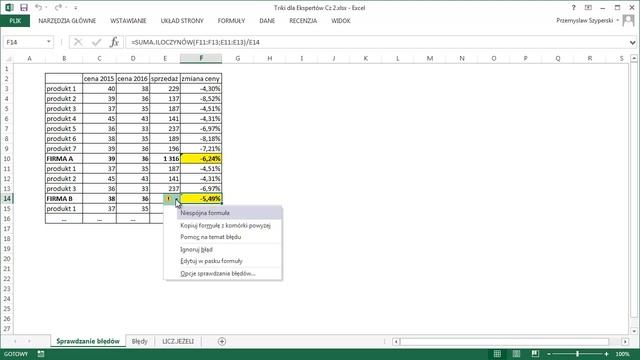Switch to NARZĘDZIA GŁÓWNE ribbon tab

click(67, 21)
